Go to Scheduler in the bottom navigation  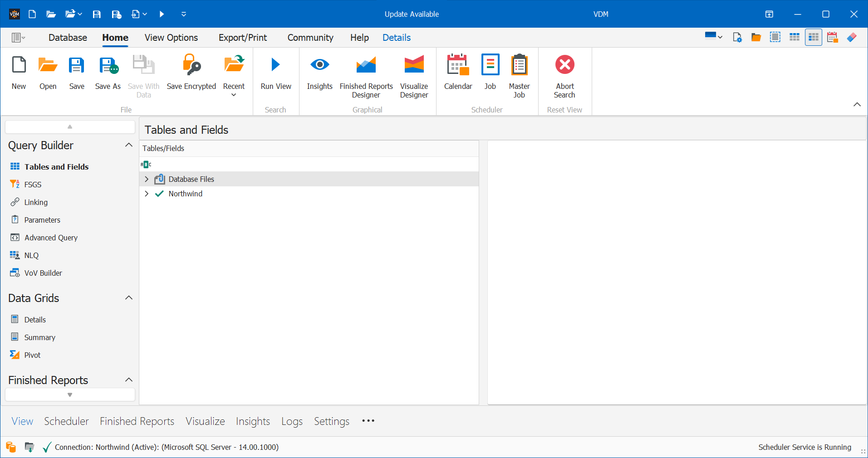66,421
